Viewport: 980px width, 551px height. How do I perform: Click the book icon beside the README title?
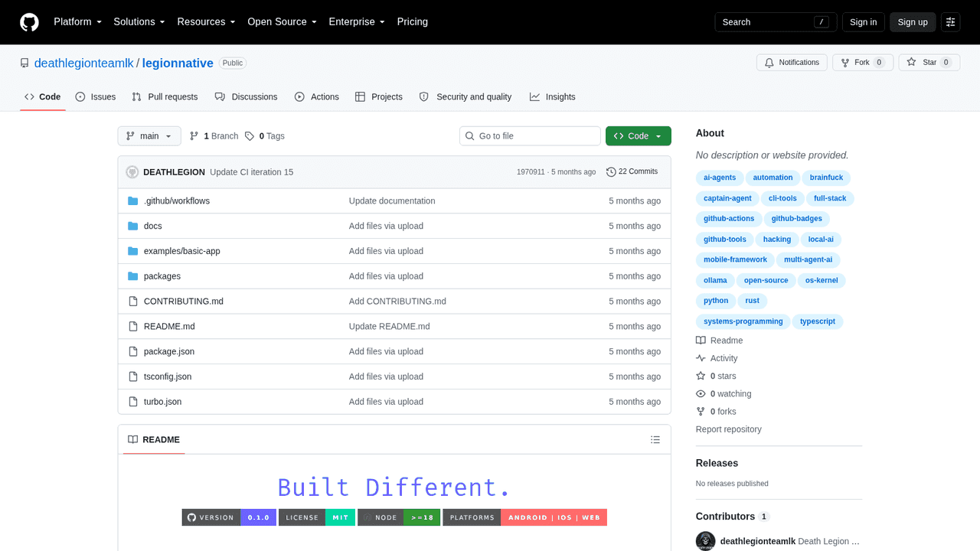tap(133, 440)
